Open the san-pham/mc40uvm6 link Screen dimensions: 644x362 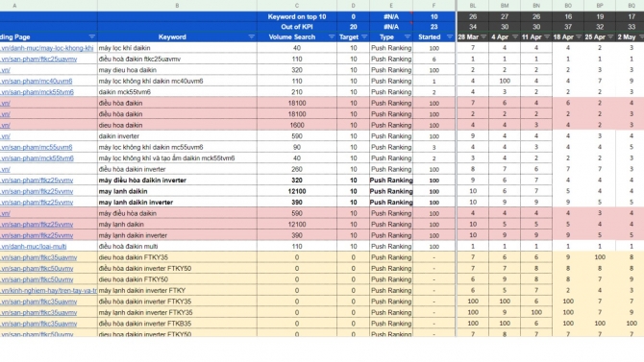[37, 82]
